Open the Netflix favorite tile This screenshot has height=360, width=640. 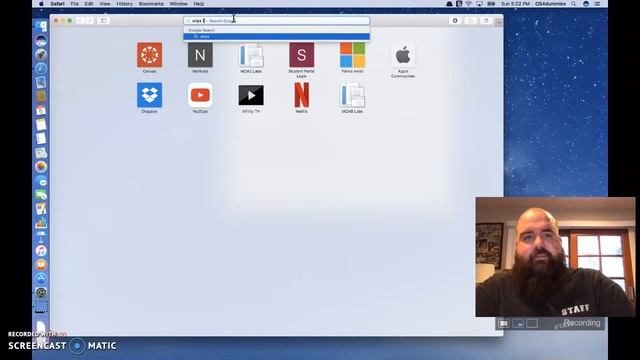click(x=302, y=95)
